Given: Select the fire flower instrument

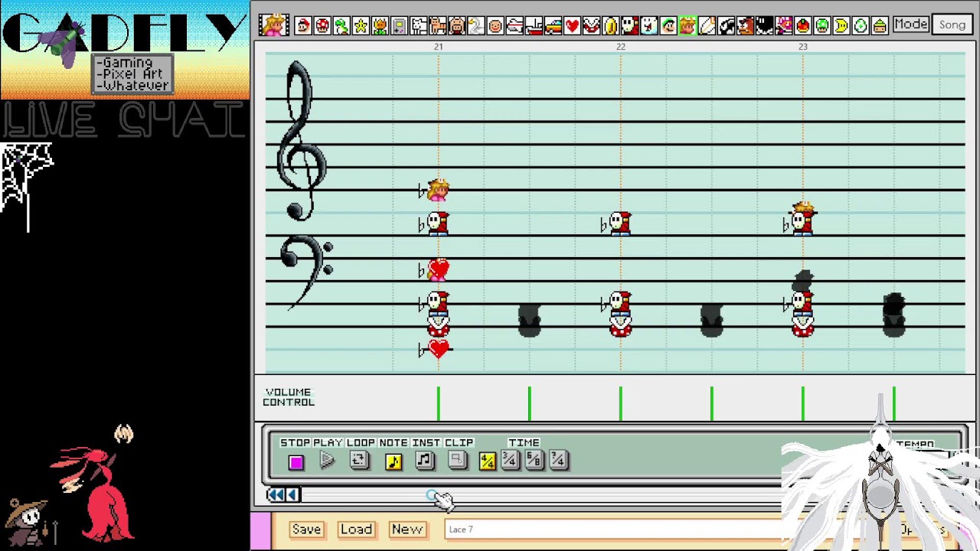Looking at the screenshot, I should 380,25.
